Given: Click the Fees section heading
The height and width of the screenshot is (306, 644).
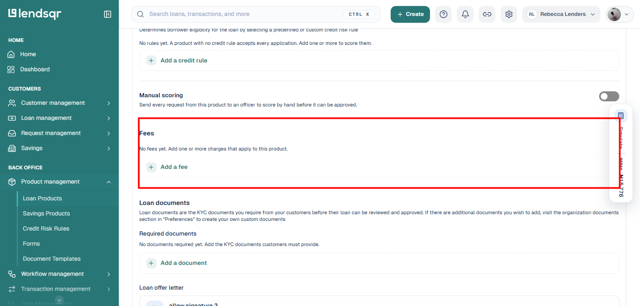Looking at the screenshot, I should click(147, 133).
